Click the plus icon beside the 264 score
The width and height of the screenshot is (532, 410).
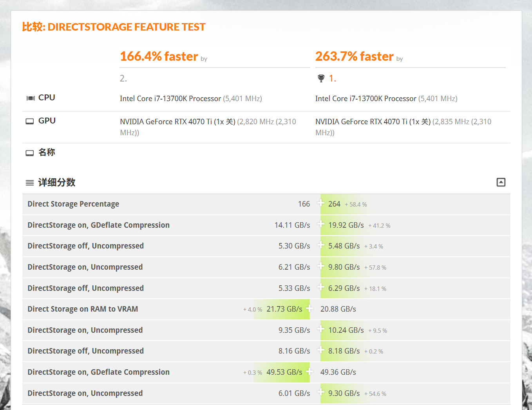[x=321, y=203]
